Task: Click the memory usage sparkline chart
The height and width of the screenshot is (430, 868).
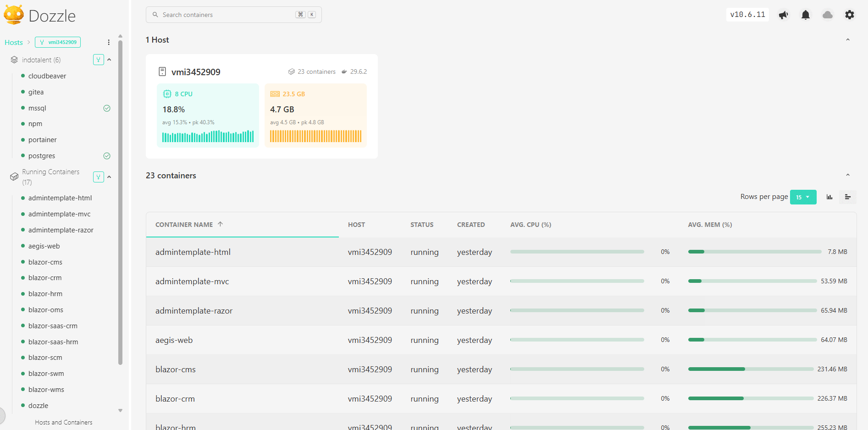Action: tap(315, 136)
